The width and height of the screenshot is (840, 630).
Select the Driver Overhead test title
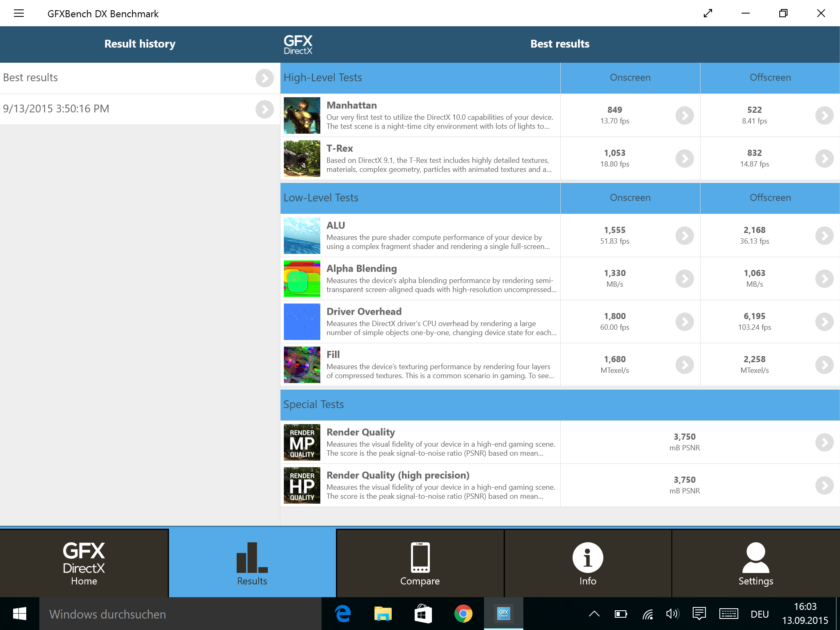pos(364,312)
